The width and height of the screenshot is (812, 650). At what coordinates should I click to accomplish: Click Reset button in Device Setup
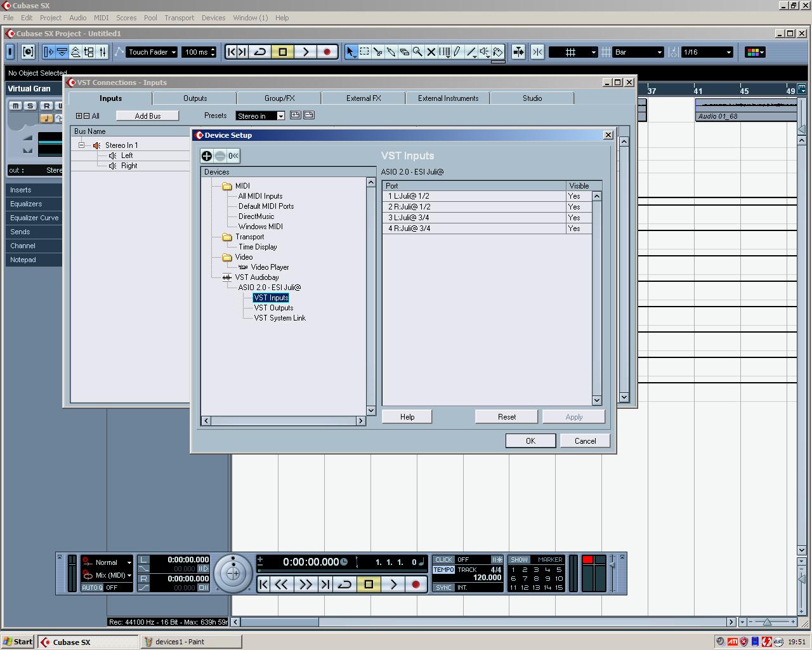coord(506,416)
